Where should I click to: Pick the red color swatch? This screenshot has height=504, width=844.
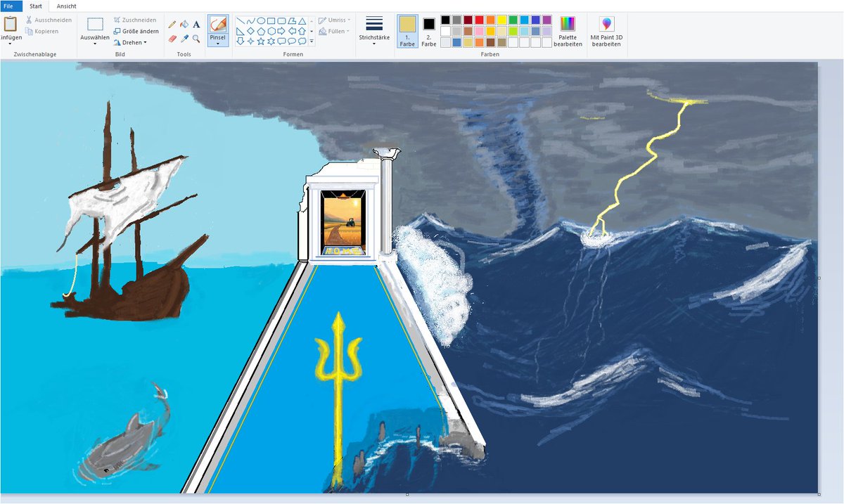pos(480,20)
